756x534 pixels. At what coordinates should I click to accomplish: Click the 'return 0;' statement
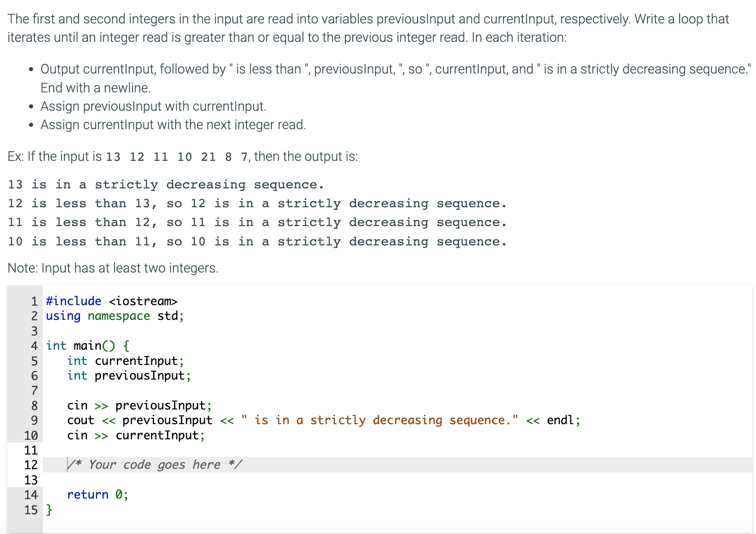coord(97,495)
